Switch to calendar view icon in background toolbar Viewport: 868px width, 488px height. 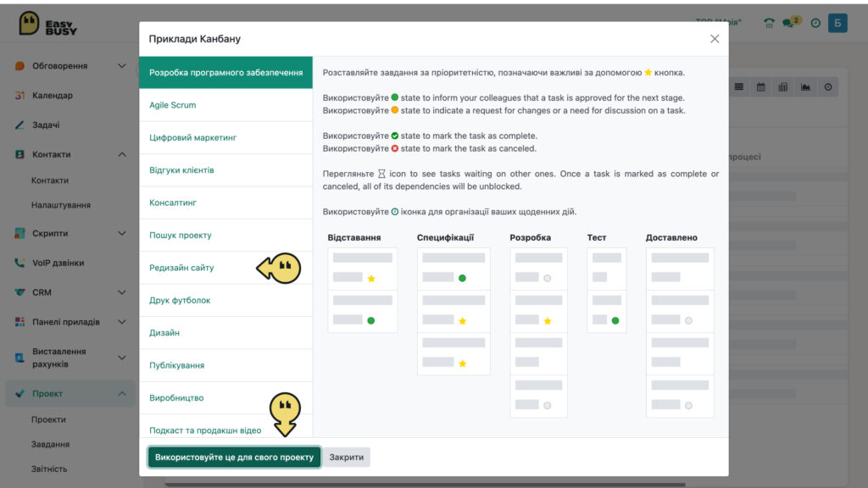click(x=761, y=87)
